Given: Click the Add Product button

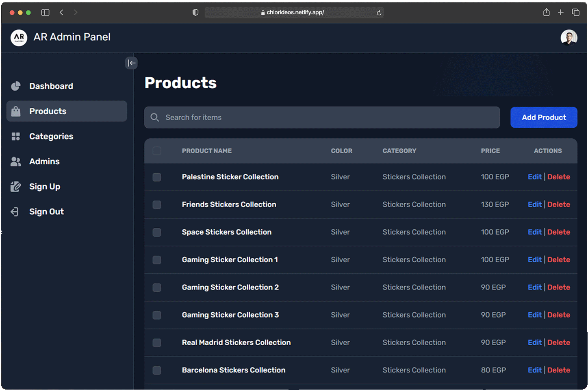Looking at the screenshot, I should 544,118.
